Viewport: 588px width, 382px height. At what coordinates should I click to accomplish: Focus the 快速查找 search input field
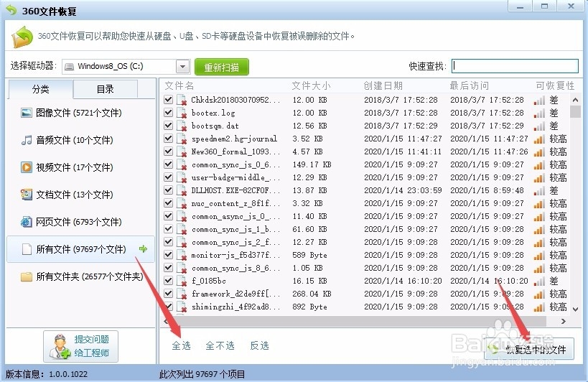point(515,66)
